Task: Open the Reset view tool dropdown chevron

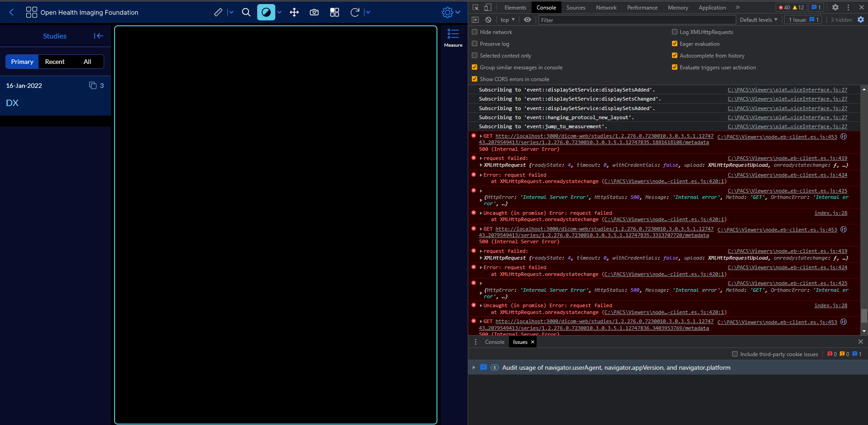Action: pos(367,12)
